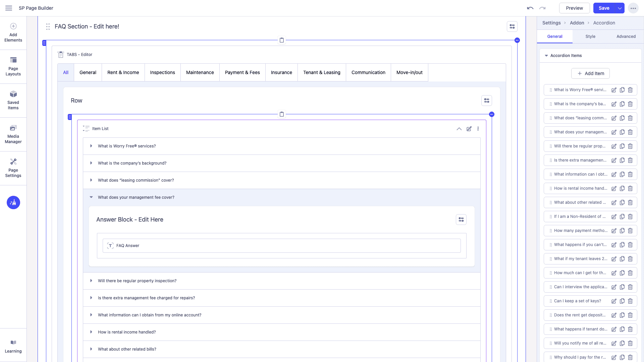Delete the 'Can I keep a set of keys?' item

[x=630, y=301]
